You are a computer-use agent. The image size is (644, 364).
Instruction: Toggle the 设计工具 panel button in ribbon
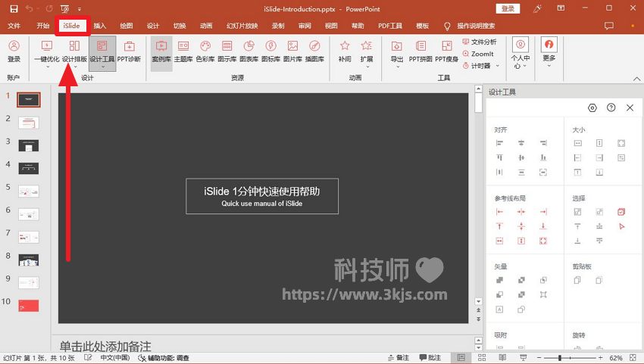(102, 53)
